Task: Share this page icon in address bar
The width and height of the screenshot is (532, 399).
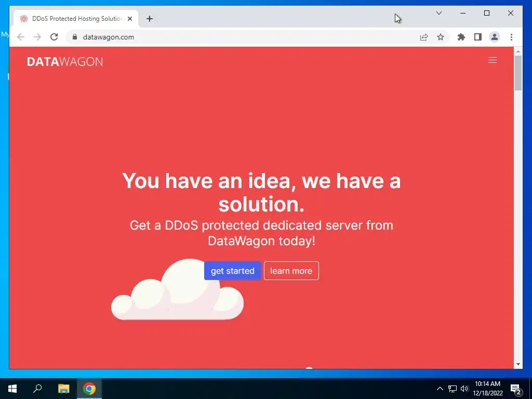Action: click(424, 37)
